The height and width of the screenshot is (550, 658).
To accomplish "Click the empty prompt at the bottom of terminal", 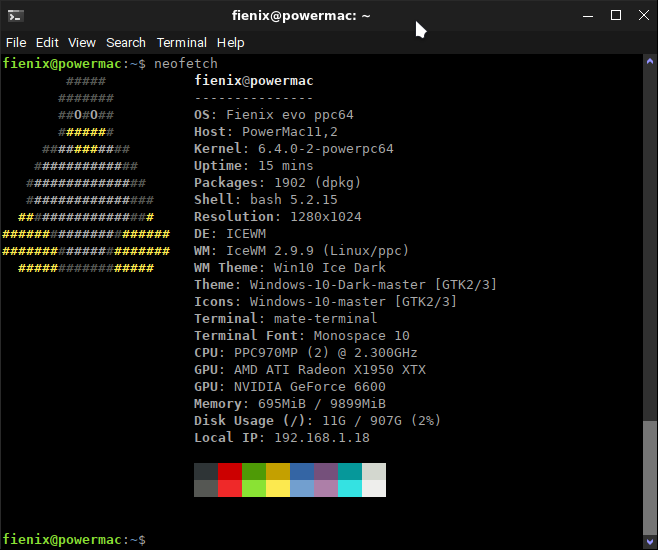I will point(74,540).
